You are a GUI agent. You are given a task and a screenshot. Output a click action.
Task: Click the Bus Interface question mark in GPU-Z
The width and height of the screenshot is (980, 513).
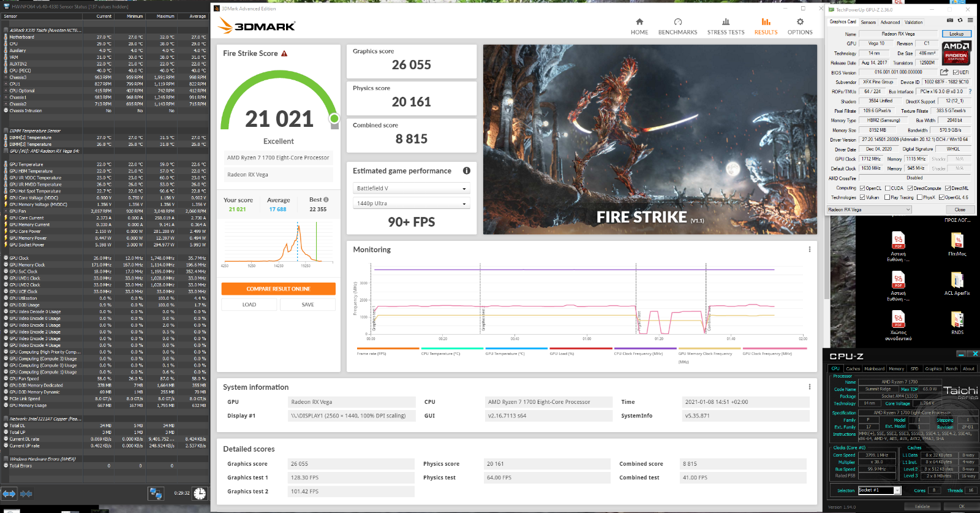970,91
